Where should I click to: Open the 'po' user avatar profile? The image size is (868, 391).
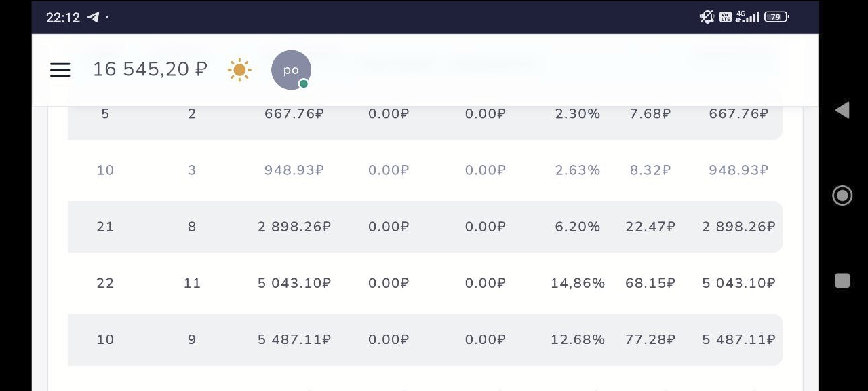coord(291,70)
